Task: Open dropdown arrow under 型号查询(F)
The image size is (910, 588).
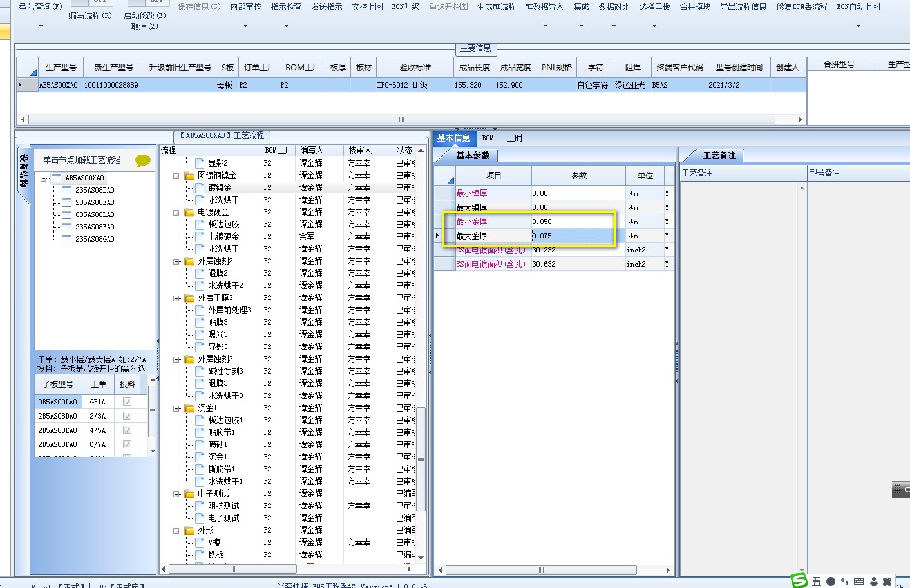Action: coord(41,26)
